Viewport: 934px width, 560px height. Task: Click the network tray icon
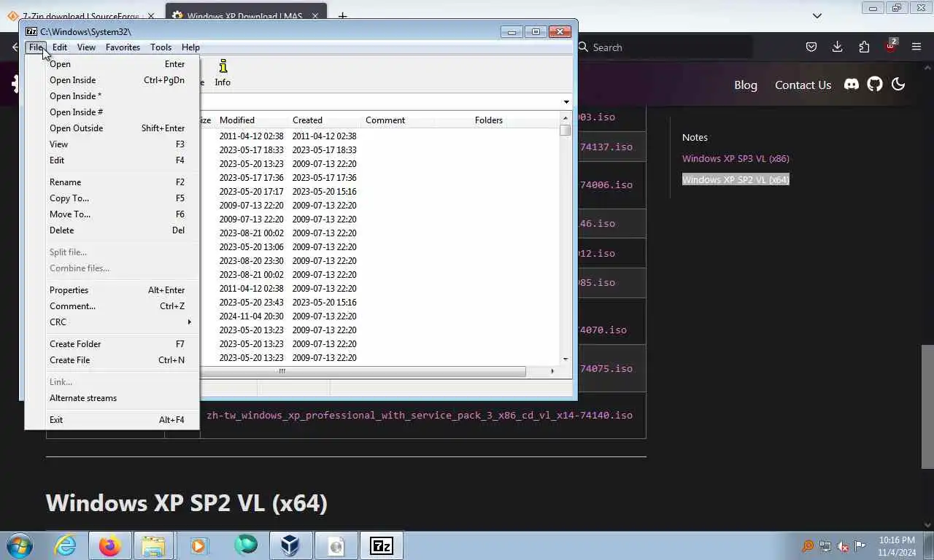pos(825,546)
